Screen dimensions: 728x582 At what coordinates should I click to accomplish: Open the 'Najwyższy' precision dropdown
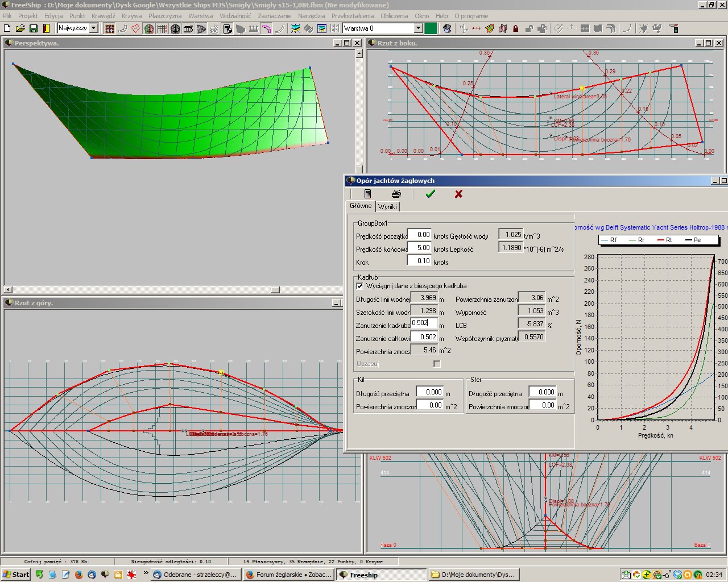(x=94, y=28)
